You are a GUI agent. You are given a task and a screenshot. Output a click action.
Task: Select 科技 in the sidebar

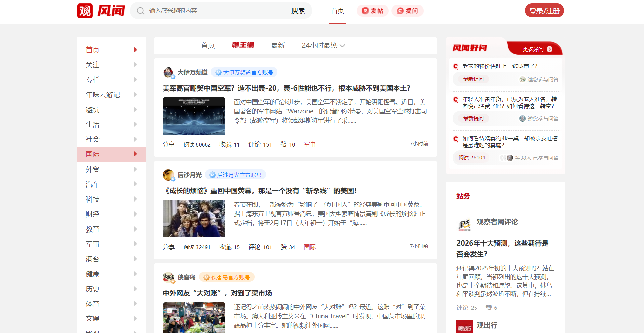click(x=93, y=199)
